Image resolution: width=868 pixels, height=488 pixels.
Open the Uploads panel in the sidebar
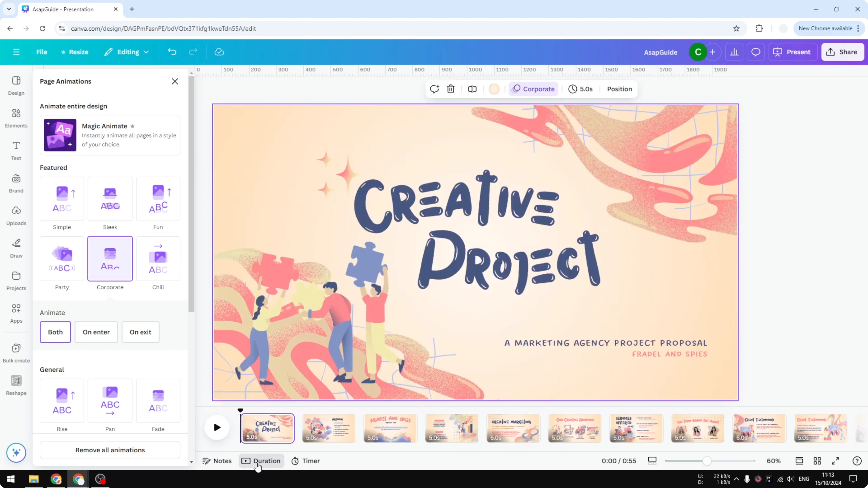(x=16, y=215)
